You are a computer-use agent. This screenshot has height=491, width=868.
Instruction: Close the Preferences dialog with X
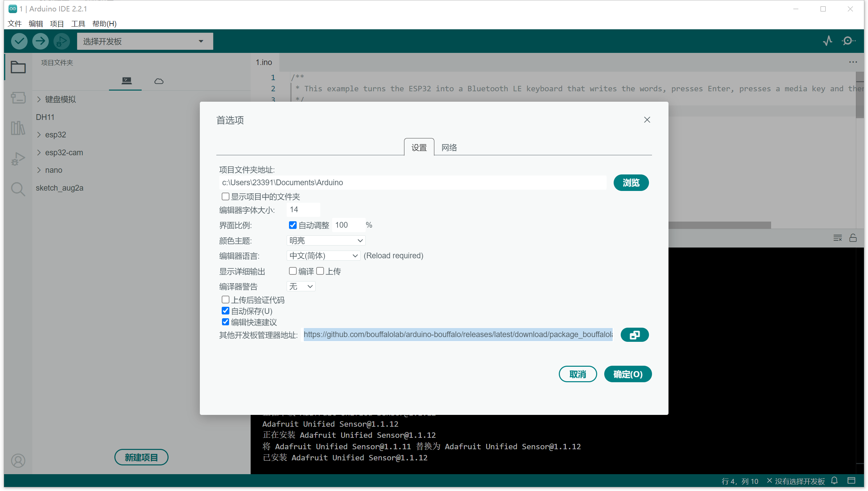tap(647, 120)
